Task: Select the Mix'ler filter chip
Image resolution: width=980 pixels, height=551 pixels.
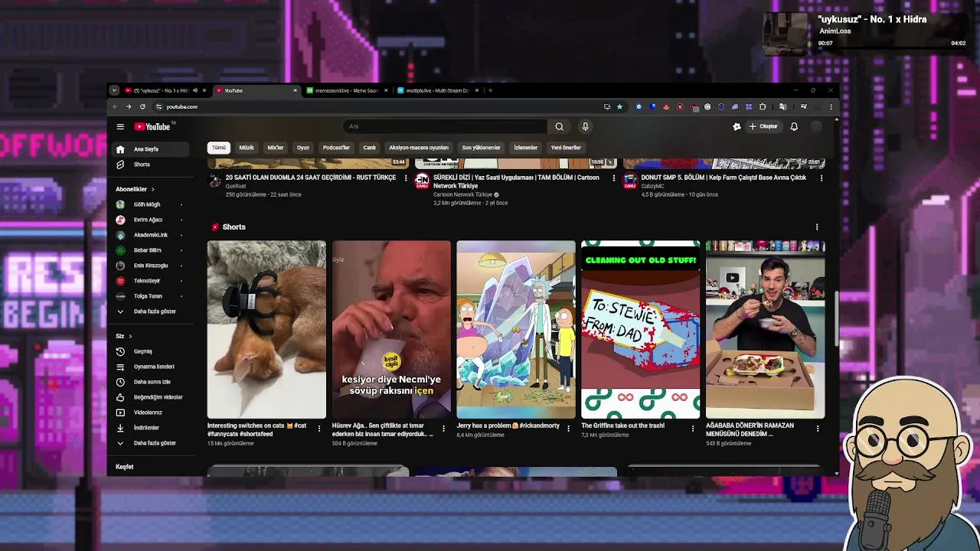Action: pos(276,148)
